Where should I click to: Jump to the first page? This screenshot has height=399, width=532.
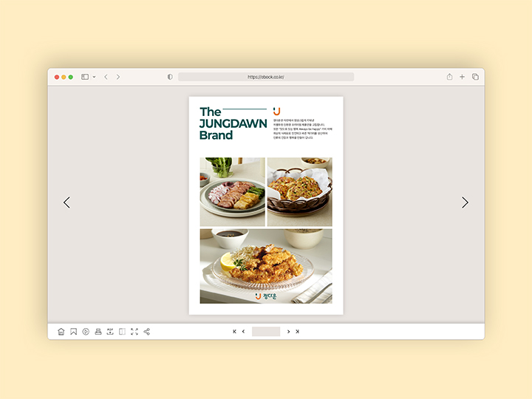click(x=235, y=332)
